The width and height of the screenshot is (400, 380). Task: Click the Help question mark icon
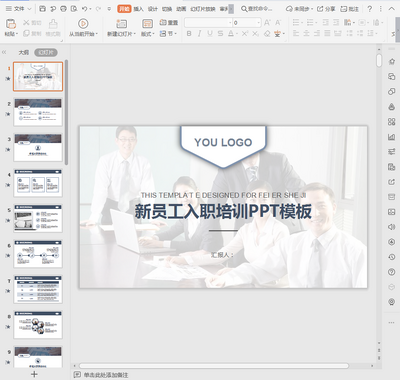click(369, 9)
